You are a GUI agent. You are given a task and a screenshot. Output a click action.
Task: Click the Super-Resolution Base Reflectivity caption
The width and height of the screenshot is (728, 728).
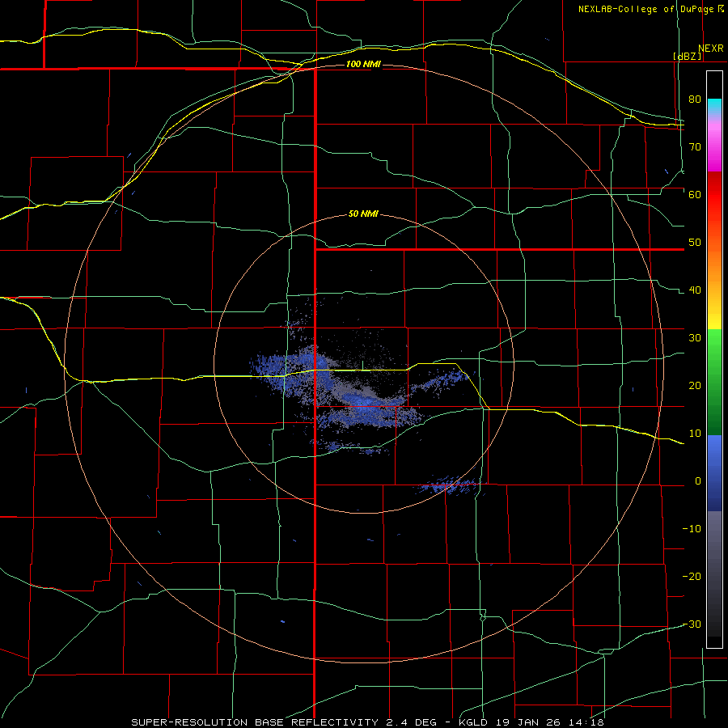click(368, 722)
